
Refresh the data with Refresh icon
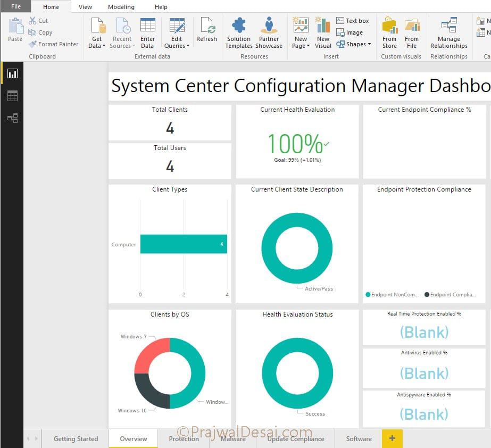[207, 26]
